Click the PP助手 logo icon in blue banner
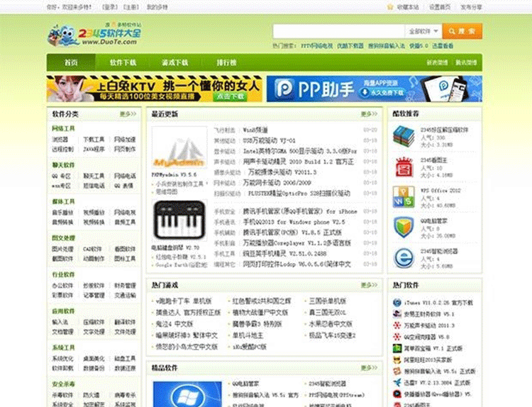The width and height of the screenshot is (532, 407). [284, 89]
